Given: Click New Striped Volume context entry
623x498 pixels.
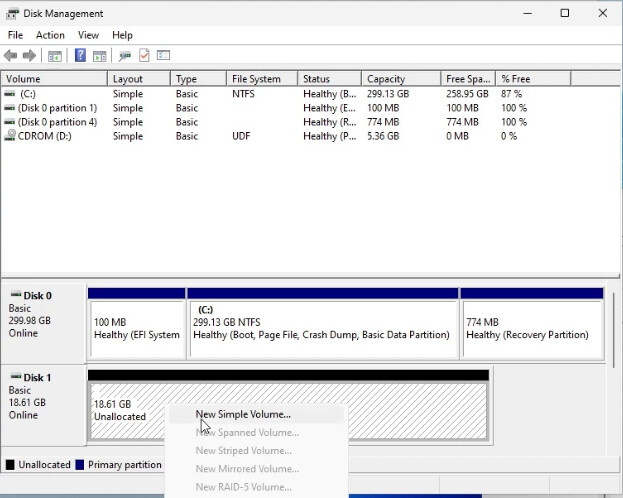Looking at the screenshot, I should 256,451.
